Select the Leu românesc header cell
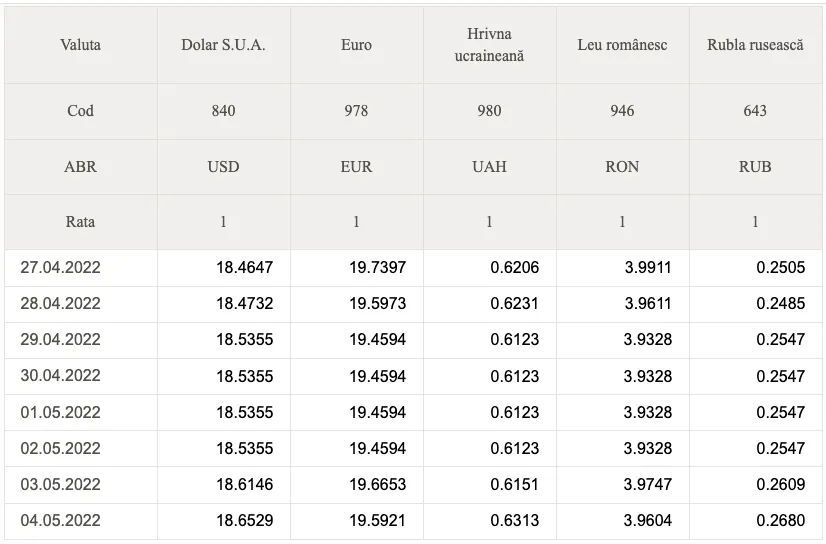826x544 pixels. (623, 45)
